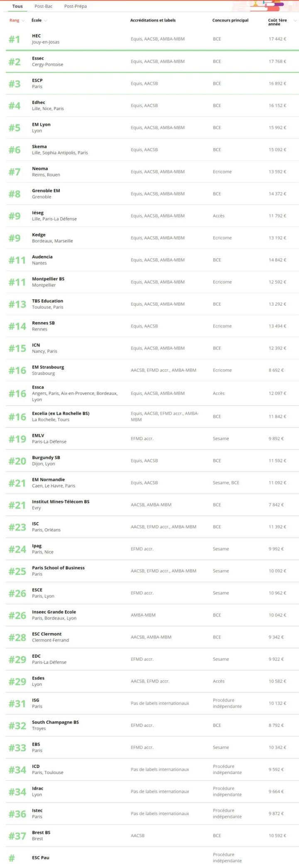The height and width of the screenshot is (868, 299).
Task: Click the Concours principal column header
Action: pyautogui.click(x=230, y=20)
